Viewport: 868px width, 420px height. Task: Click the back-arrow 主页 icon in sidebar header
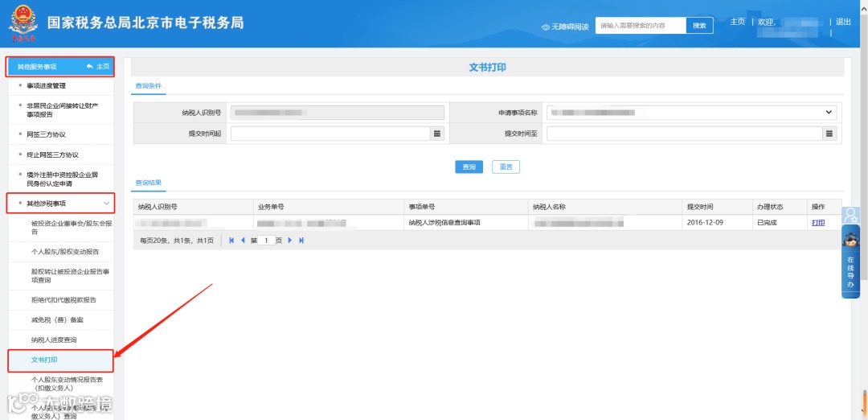point(90,67)
